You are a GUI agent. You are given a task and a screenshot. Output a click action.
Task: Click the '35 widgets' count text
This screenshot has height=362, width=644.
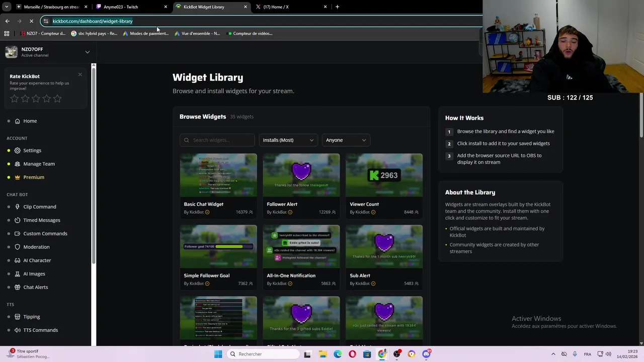[242, 117]
